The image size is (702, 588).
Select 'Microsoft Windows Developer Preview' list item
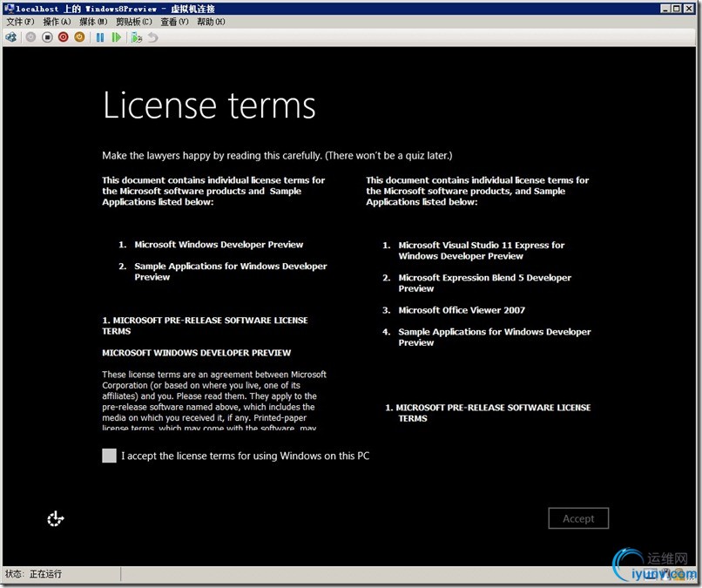click(x=219, y=245)
